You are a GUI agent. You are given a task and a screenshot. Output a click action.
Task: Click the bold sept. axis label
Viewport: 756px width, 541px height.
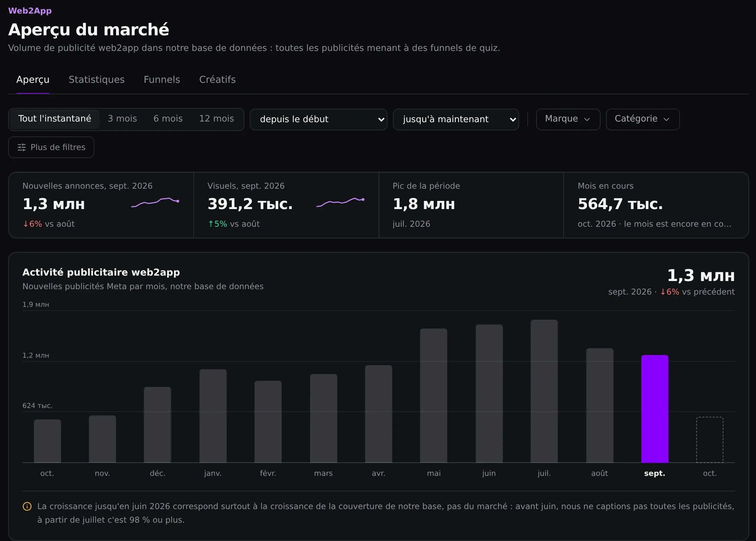pos(655,473)
